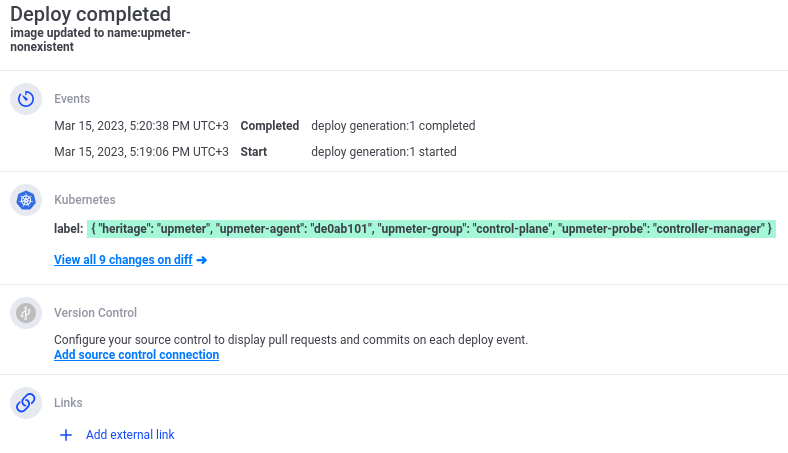
Task: Click the Version Control icon
Action: pos(26,313)
